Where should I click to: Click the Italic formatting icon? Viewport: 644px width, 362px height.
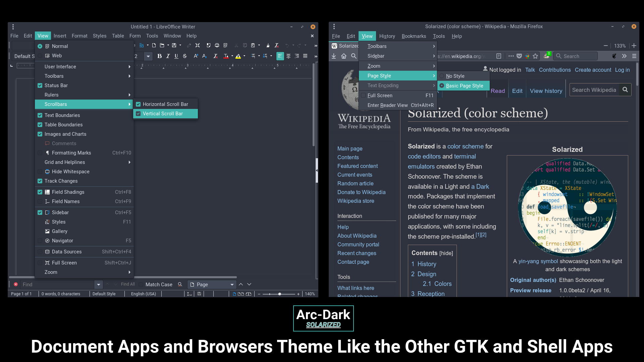[168, 56]
